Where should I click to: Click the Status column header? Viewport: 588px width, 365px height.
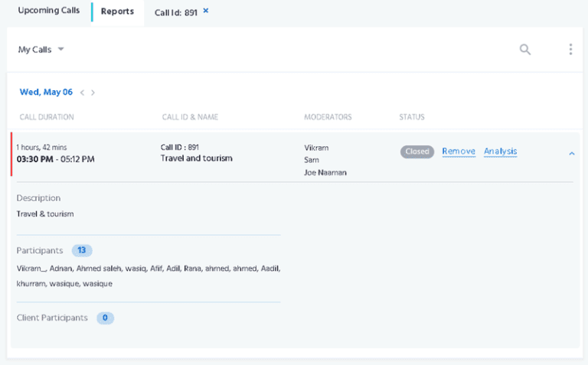(x=412, y=117)
